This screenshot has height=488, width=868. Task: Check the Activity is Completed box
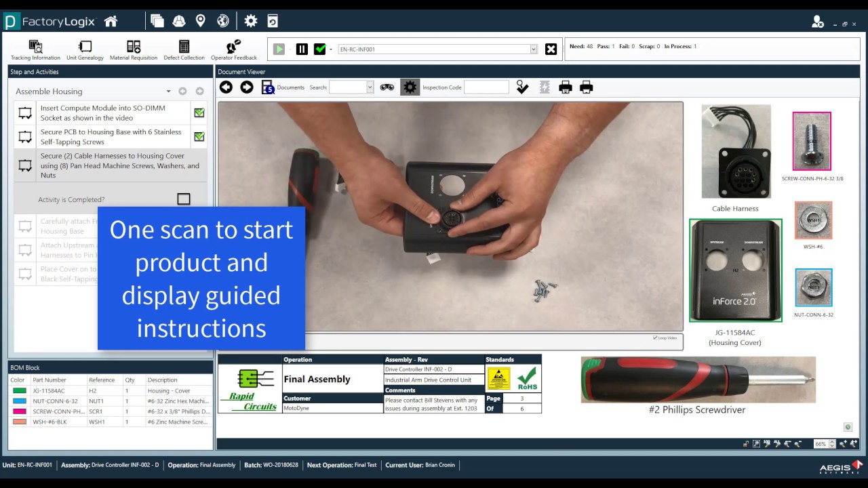tap(184, 199)
